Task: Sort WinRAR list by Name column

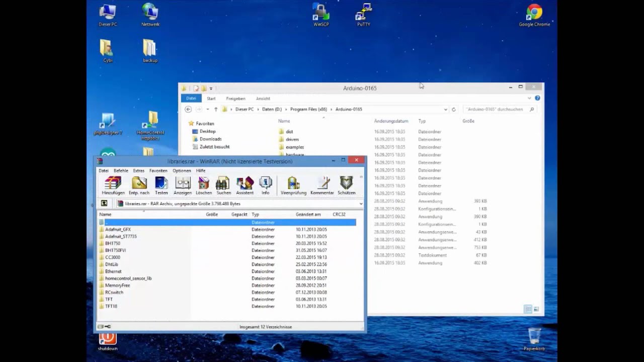Action: coord(105,214)
